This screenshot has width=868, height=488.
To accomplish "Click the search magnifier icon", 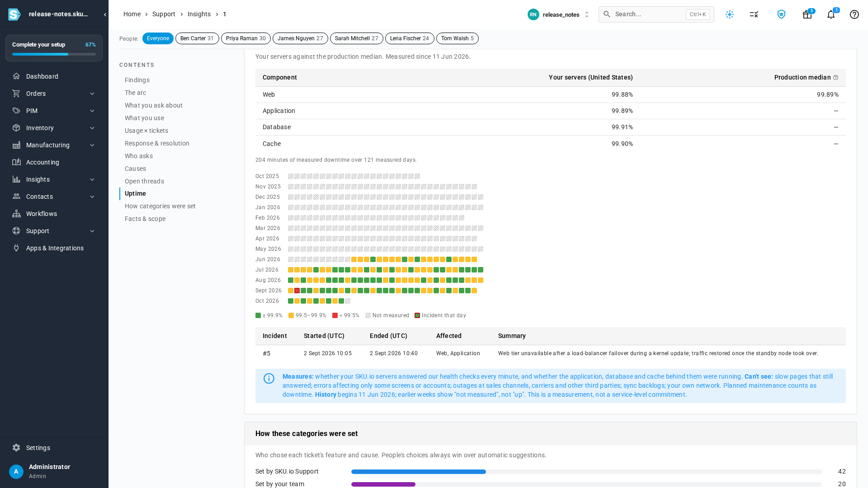I will click(x=607, y=14).
